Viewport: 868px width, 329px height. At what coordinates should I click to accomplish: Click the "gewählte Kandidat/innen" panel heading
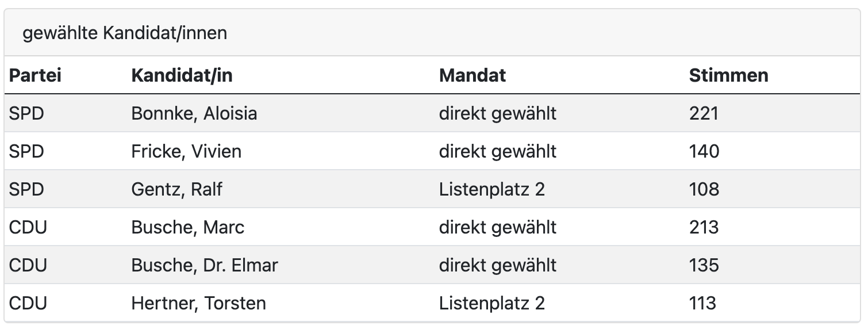(x=125, y=34)
